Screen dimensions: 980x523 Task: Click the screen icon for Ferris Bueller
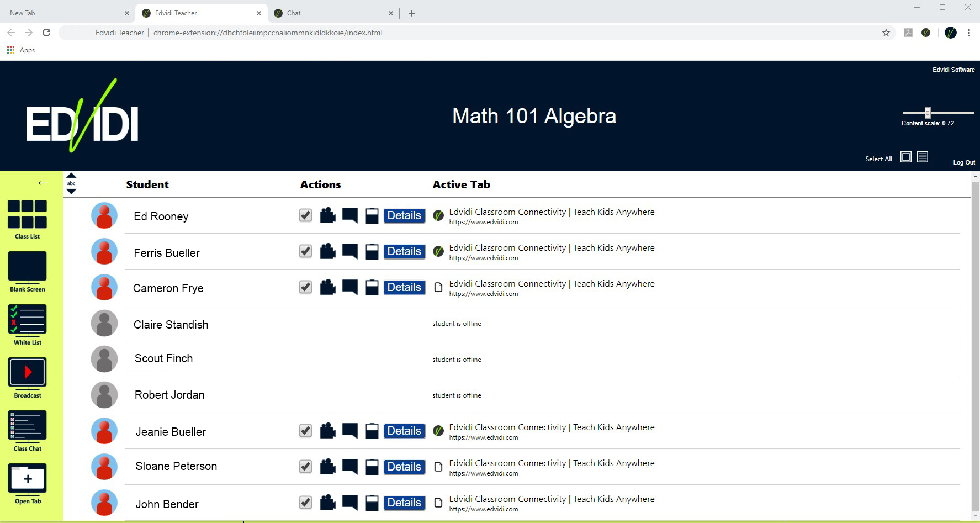coord(372,251)
